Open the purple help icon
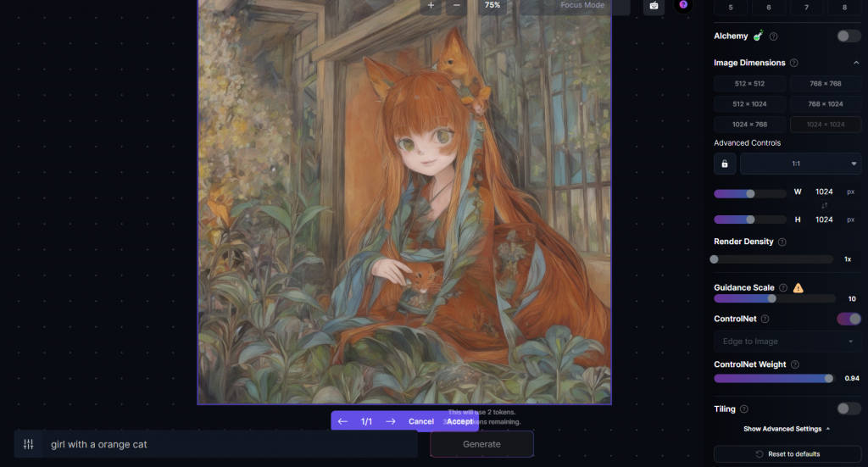Image resolution: width=868 pixels, height=467 pixels. (683, 4)
